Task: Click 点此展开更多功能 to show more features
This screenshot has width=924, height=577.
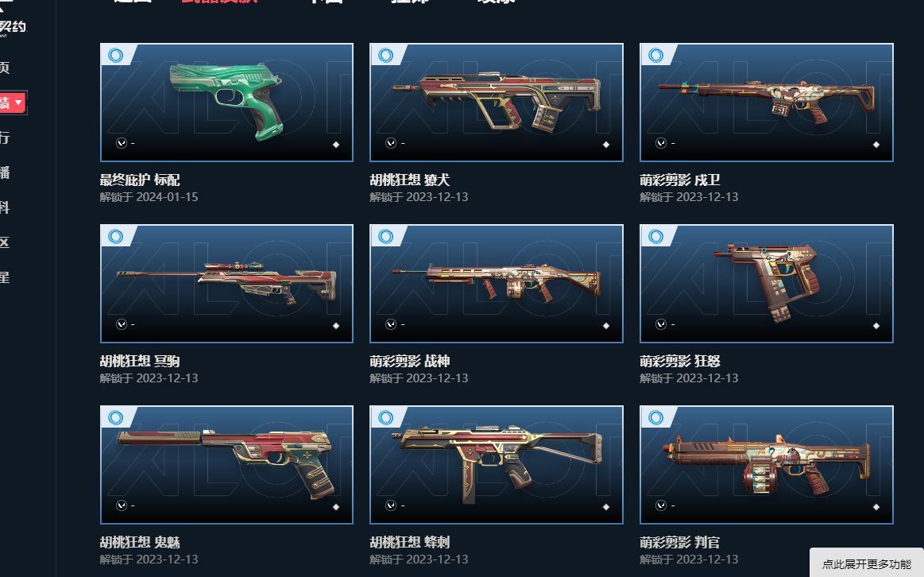Action: coord(866,564)
